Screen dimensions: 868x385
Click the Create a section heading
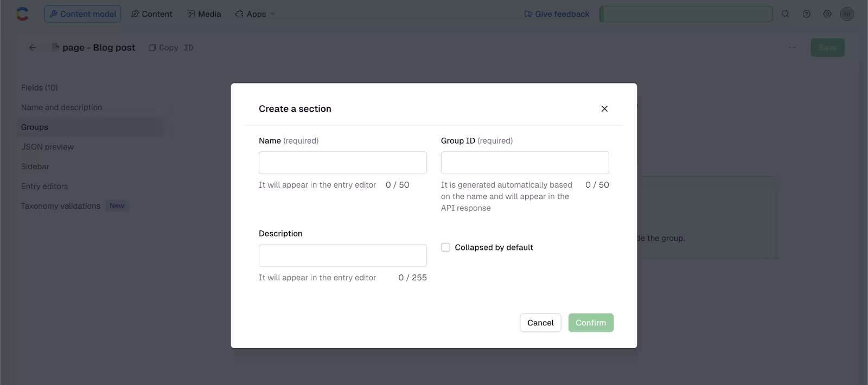point(295,108)
